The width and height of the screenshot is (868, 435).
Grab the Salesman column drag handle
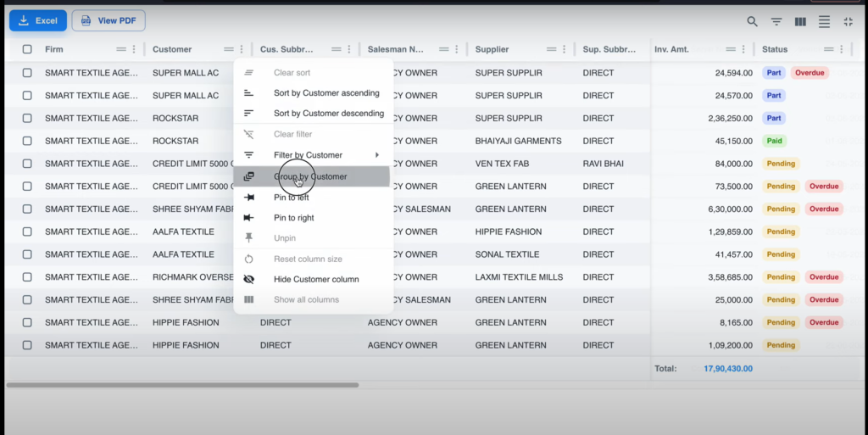click(x=443, y=49)
